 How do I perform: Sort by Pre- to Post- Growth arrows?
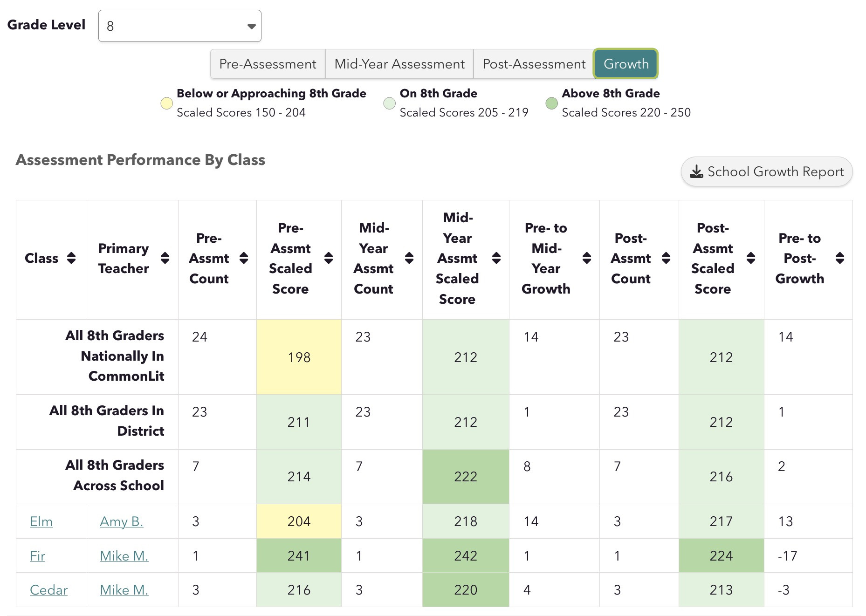840,258
